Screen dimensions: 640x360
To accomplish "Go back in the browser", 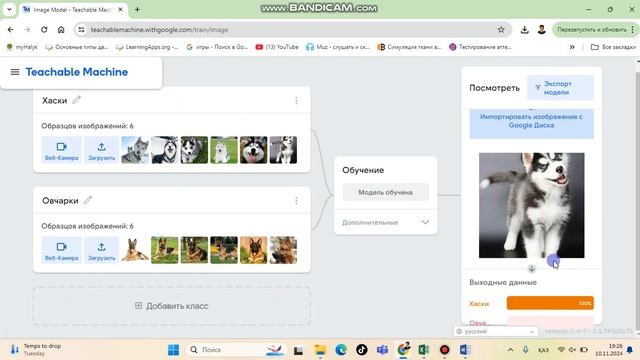I will (11, 30).
